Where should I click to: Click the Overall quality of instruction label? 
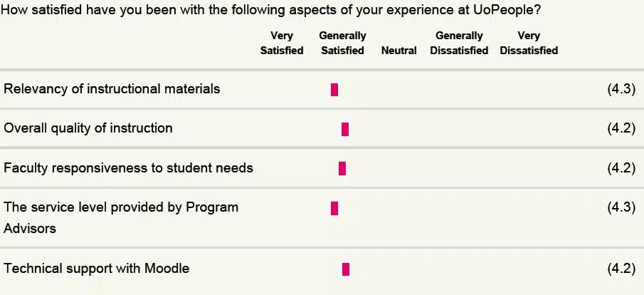point(88,128)
